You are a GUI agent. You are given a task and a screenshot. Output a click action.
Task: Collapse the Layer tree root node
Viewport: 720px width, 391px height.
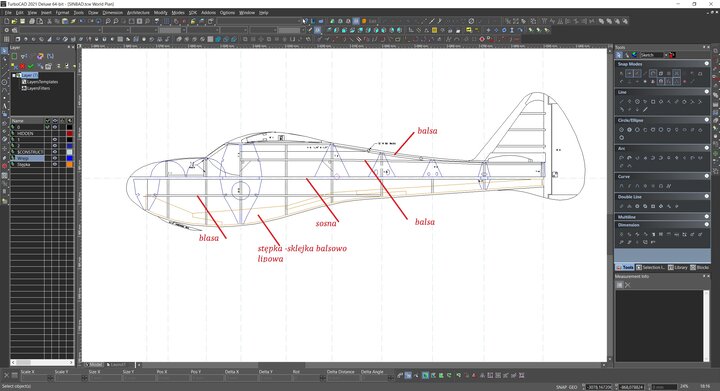coord(14,75)
